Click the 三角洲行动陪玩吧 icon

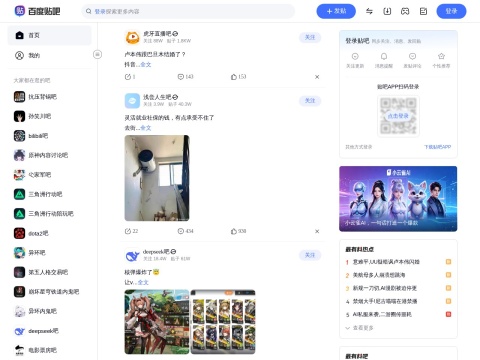(19, 214)
